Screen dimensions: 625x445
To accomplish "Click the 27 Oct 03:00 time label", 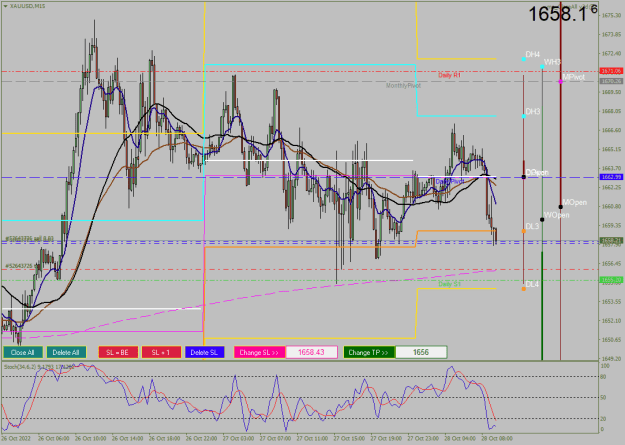I will [x=238, y=439].
